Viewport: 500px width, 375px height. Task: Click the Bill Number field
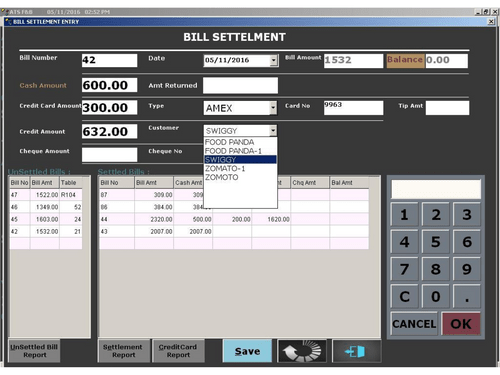109,60
